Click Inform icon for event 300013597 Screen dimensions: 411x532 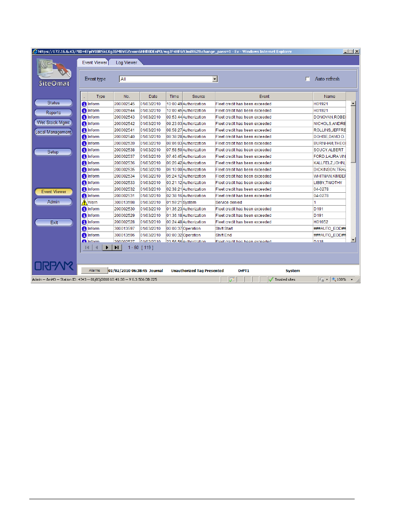click(x=84, y=229)
